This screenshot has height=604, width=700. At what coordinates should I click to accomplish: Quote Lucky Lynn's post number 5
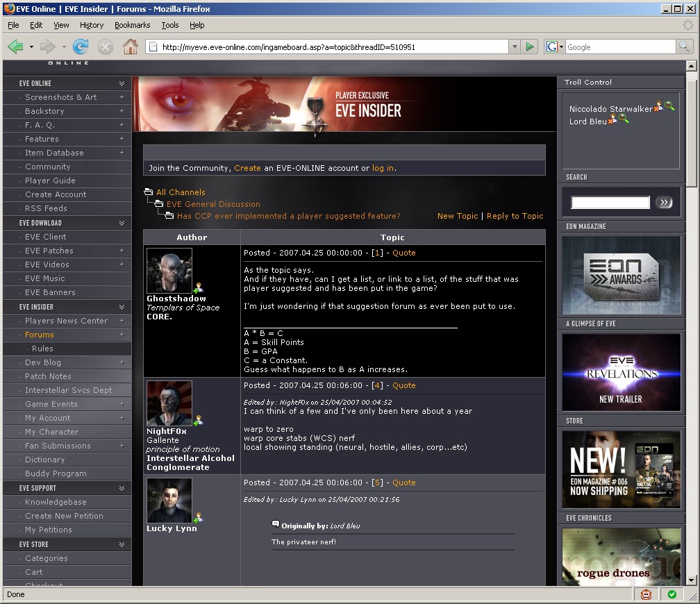(404, 483)
